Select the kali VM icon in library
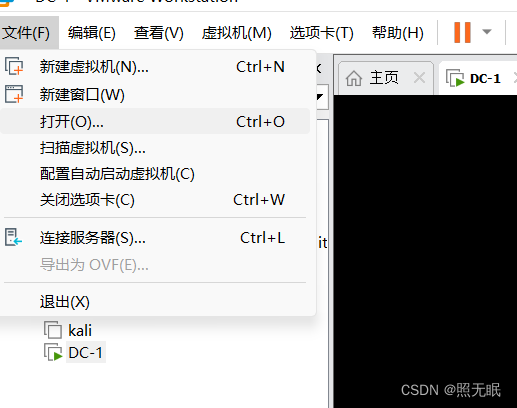This screenshot has height=408, width=517. coord(53,330)
